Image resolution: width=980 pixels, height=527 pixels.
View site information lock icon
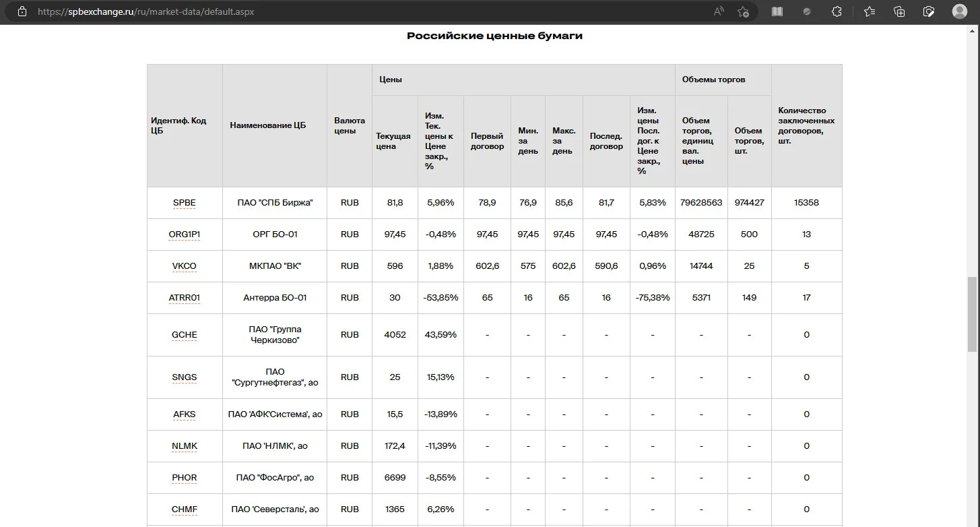pos(22,11)
